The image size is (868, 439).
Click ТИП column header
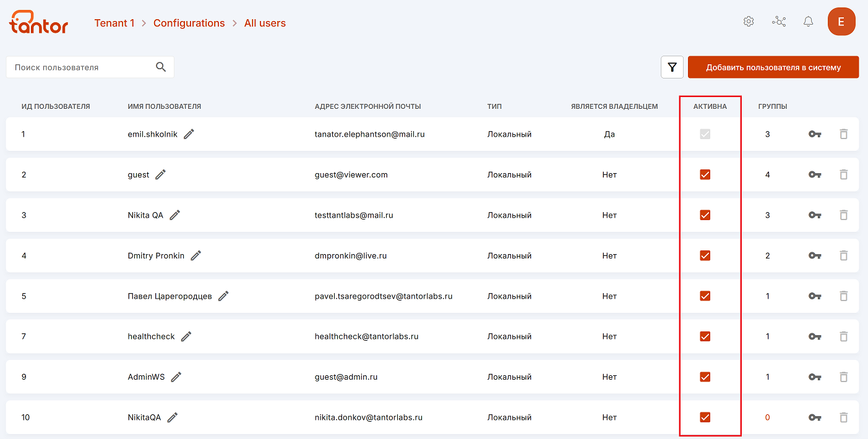coord(494,106)
